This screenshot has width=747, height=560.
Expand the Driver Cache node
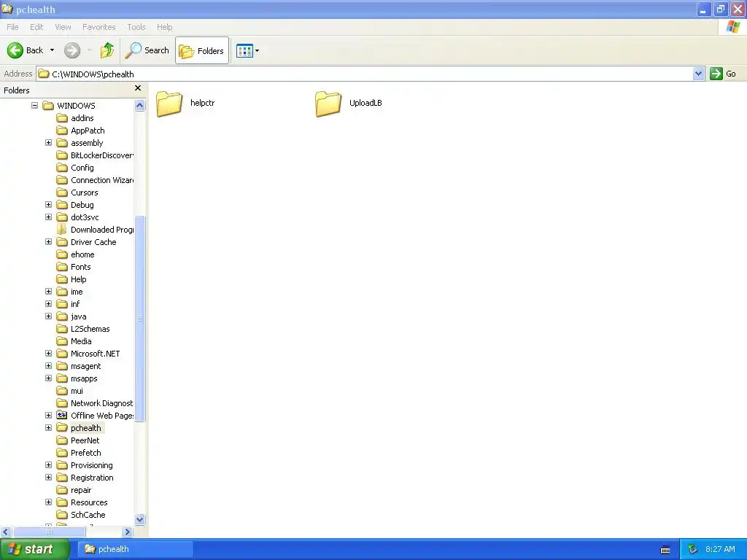(49, 241)
